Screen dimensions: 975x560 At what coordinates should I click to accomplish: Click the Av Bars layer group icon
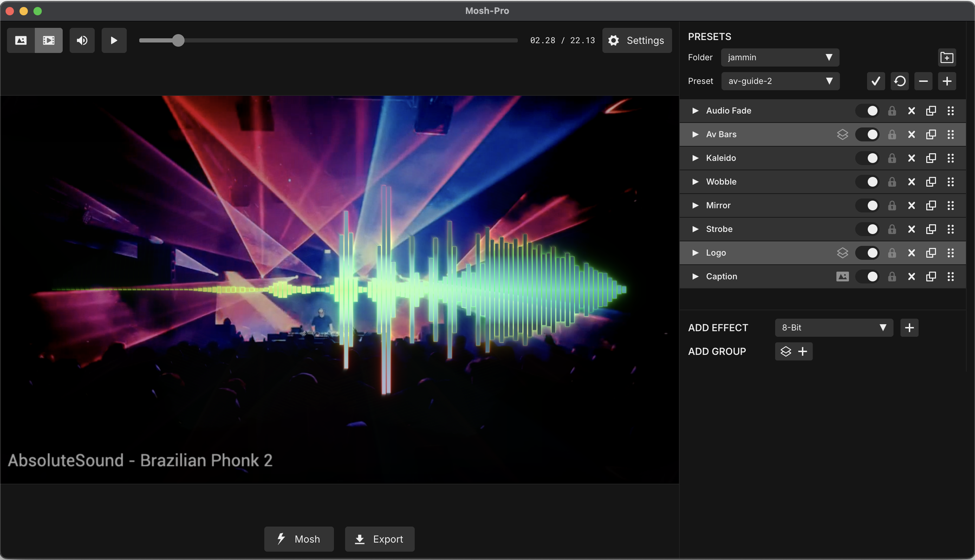842,134
